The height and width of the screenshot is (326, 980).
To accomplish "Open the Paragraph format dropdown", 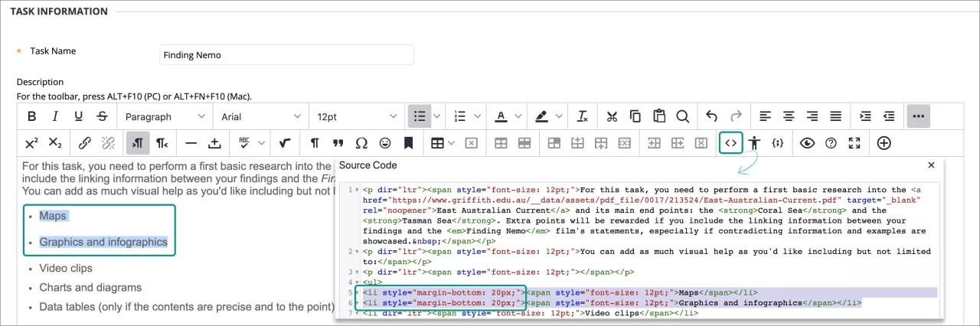I will [x=165, y=116].
